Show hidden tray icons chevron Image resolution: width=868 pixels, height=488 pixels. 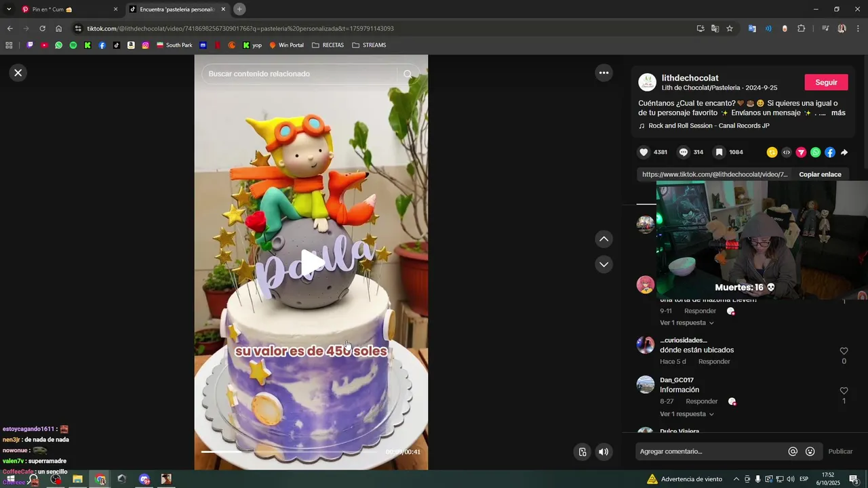click(736, 479)
